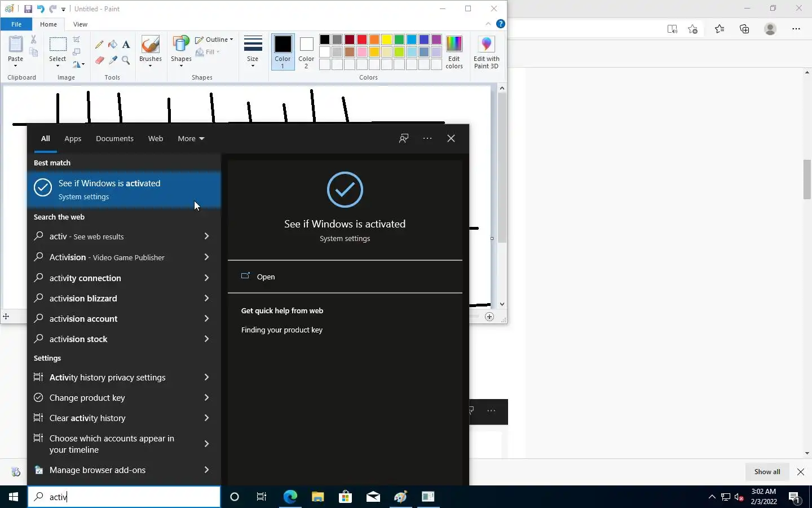Click the Cut scissors icon

point(33,40)
